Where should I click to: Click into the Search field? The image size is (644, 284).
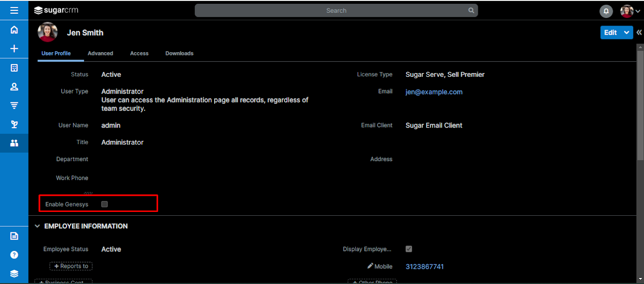coord(336,10)
